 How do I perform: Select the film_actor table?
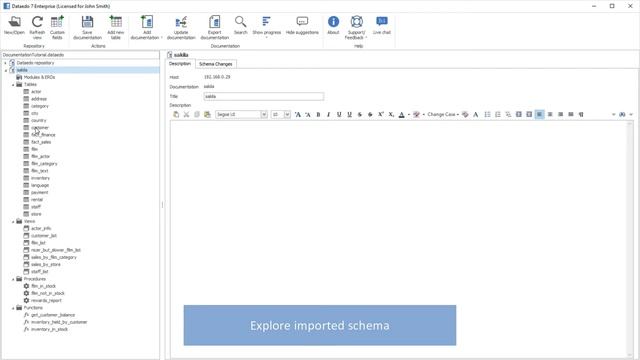[40, 156]
